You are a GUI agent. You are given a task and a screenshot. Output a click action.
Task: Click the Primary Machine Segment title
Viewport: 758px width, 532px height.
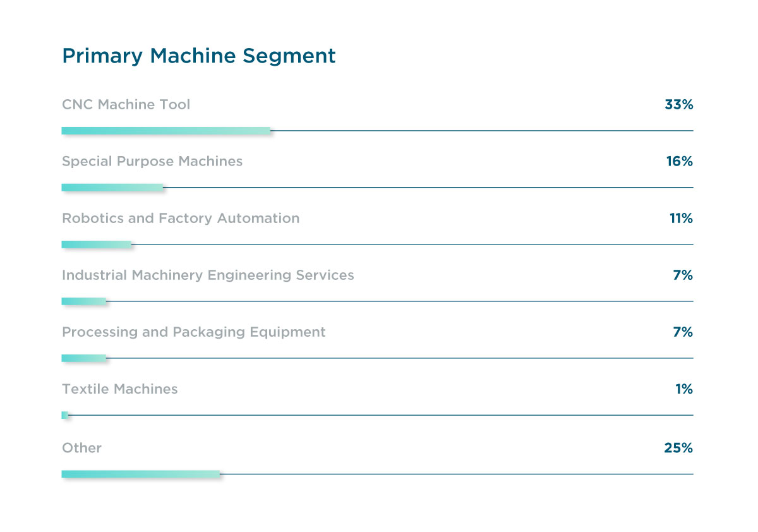point(199,56)
